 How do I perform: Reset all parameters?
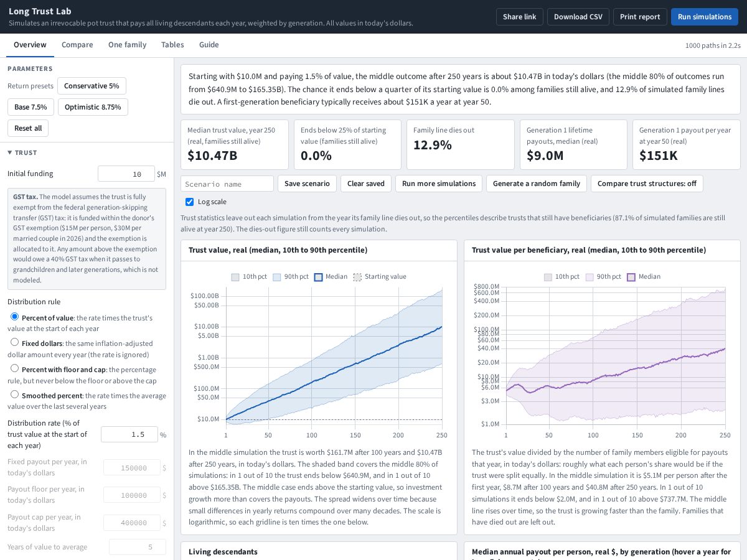[28, 128]
